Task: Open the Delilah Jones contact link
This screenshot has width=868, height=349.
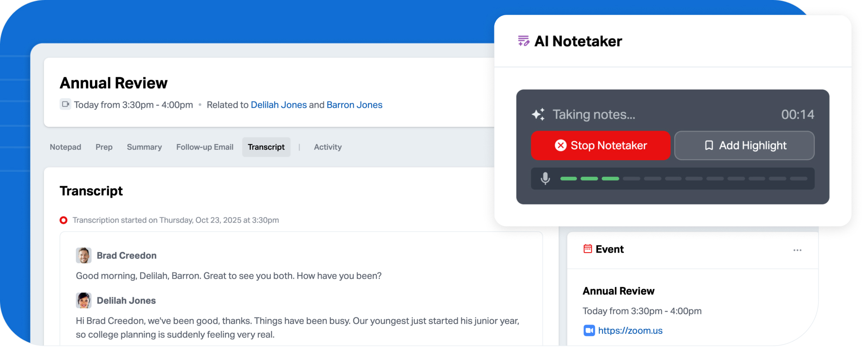Action: (x=279, y=105)
